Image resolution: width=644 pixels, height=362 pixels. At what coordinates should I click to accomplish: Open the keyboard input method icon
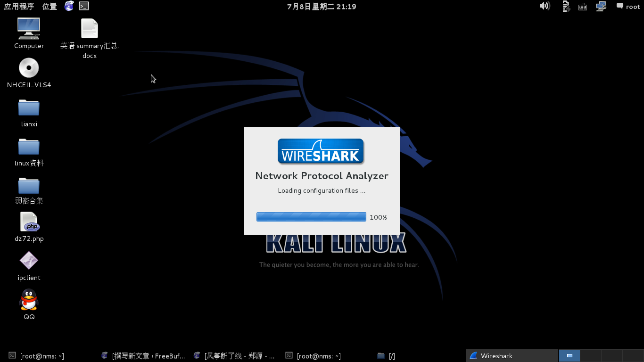(x=583, y=7)
